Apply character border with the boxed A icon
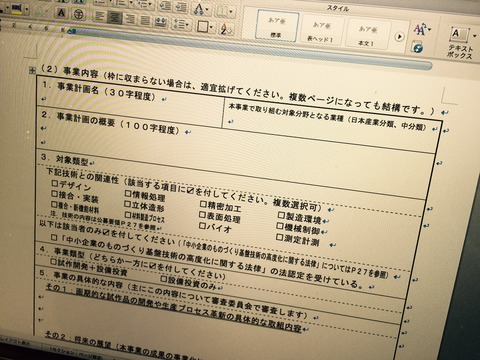This screenshot has height=360, width=480. [61, 13]
